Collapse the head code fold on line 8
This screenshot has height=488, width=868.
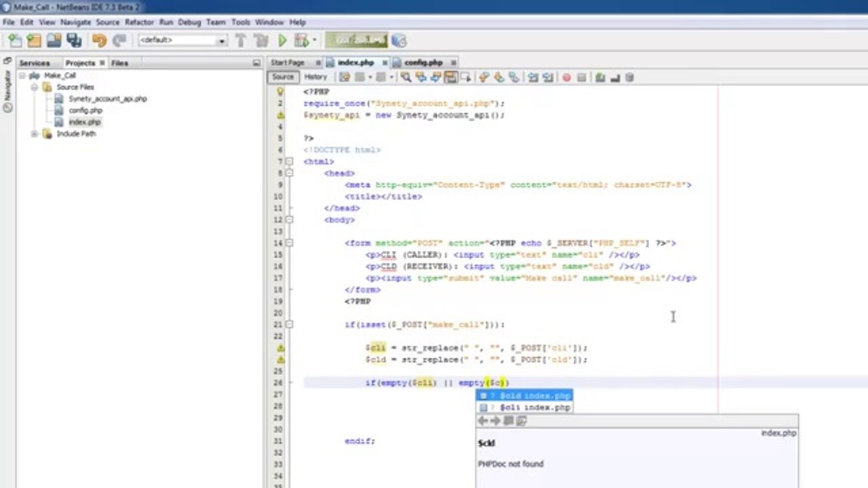pos(290,173)
